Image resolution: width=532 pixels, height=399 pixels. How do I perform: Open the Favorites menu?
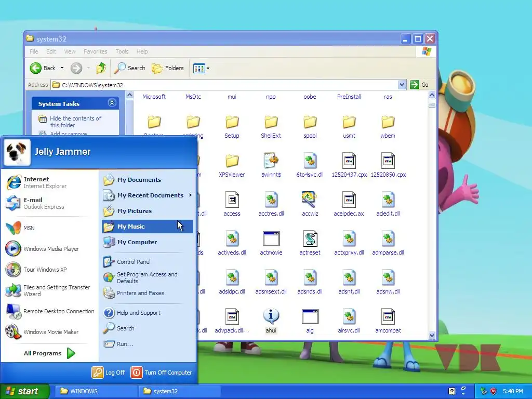pos(96,51)
